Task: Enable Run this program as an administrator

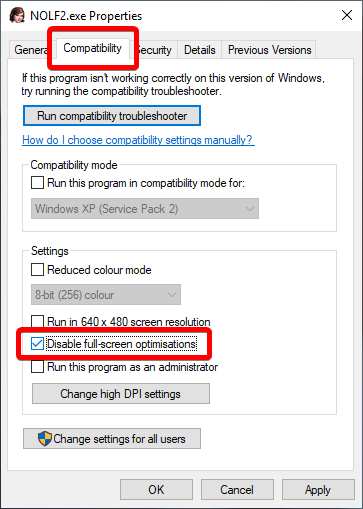Action: (37, 367)
